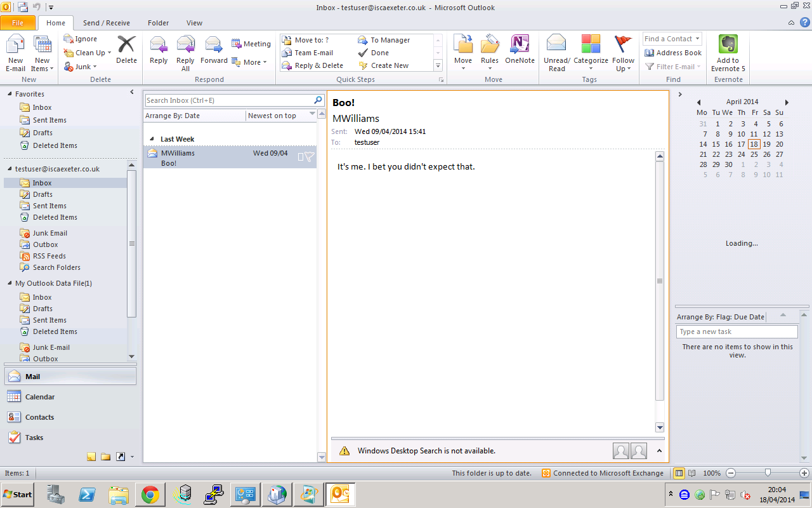Open Google Chrome from the taskbar
The image size is (812, 508).
[150, 495]
